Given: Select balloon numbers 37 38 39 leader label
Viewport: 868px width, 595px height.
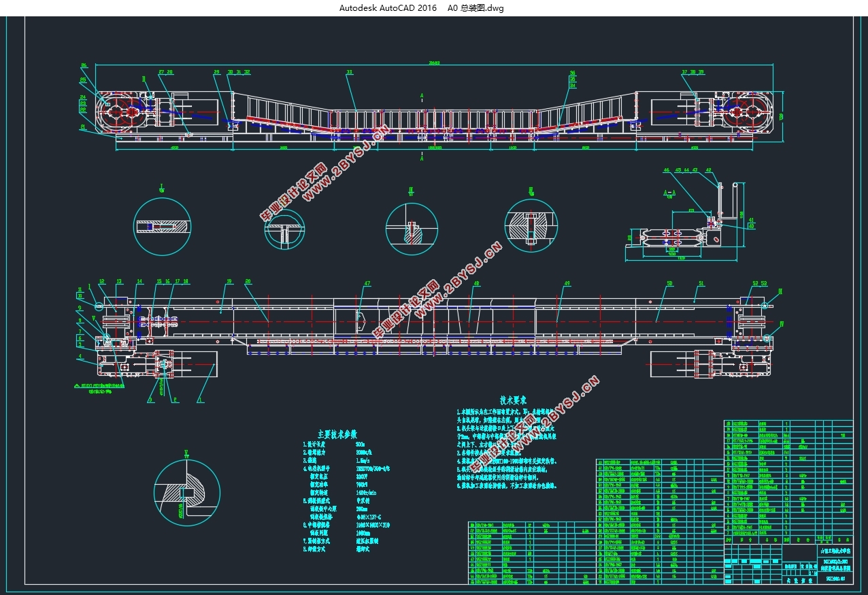Looking at the screenshot, I should (692, 71).
